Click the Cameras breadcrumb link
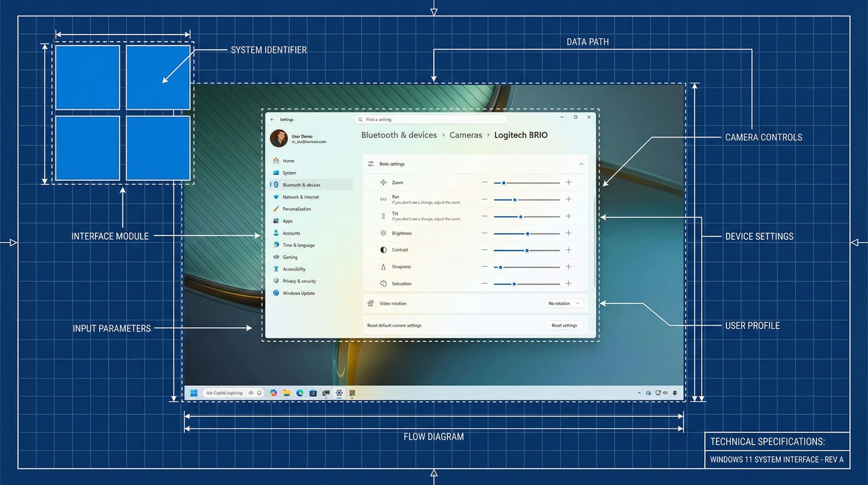The image size is (868, 485). click(x=466, y=135)
